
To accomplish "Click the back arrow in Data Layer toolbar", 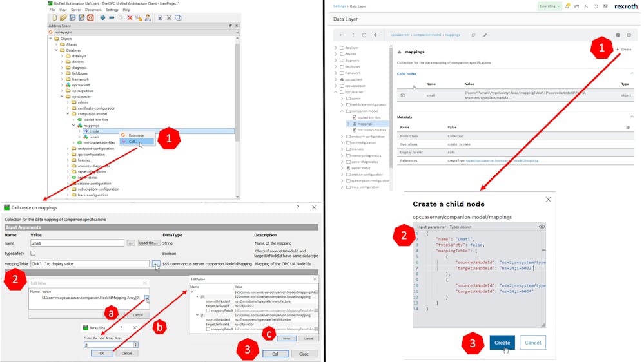I will pyautogui.click(x=342, y=35).
